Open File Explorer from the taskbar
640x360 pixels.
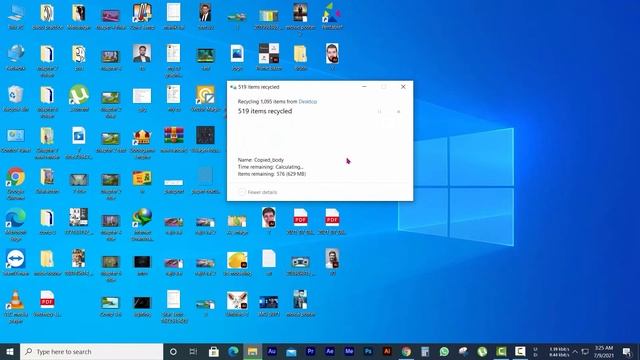(252, 351)
